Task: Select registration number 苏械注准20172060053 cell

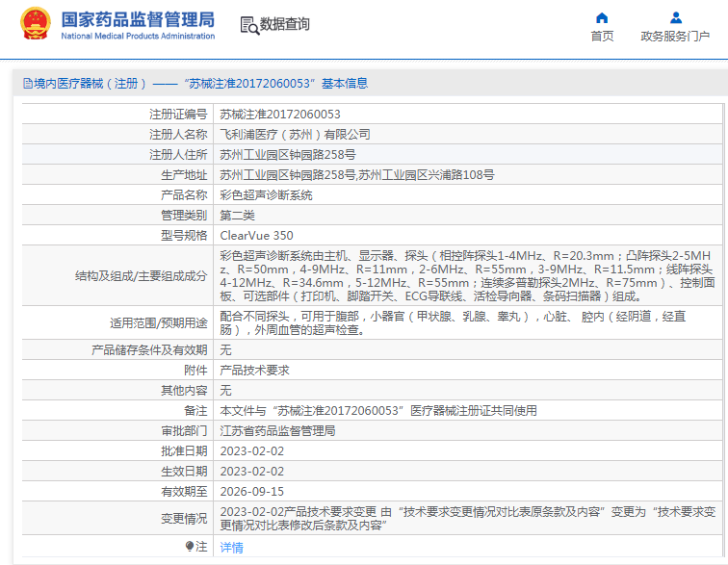Action: [280, 115]
